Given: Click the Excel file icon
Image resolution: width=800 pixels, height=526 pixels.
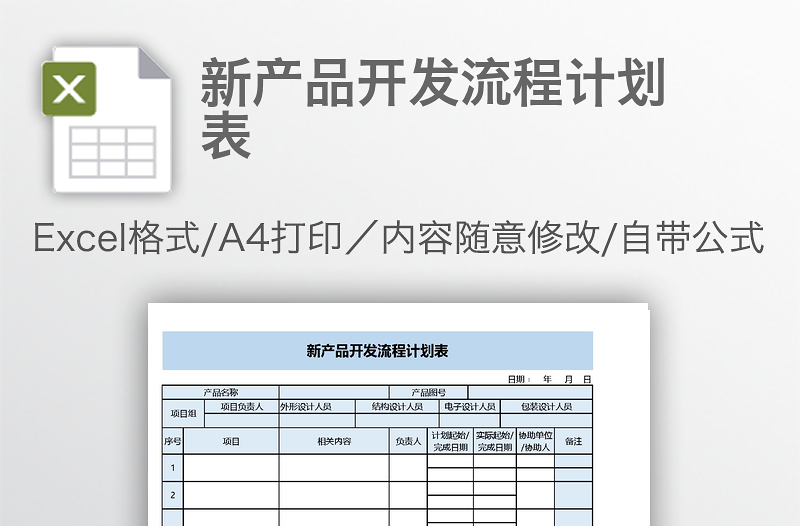Looking at the screenshot, I should point(106,120).
